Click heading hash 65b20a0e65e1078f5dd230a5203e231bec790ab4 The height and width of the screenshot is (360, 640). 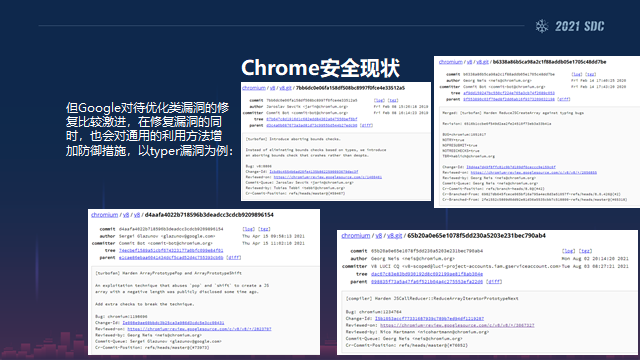coord(476,236)
